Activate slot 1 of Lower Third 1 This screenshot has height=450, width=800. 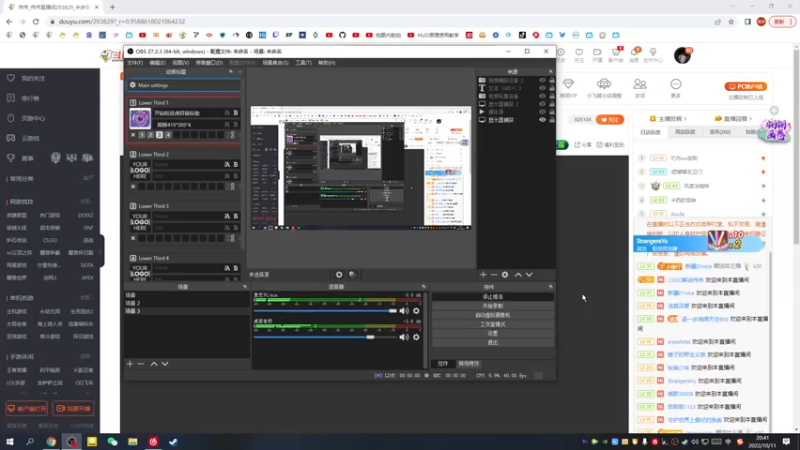pos(142,135)
